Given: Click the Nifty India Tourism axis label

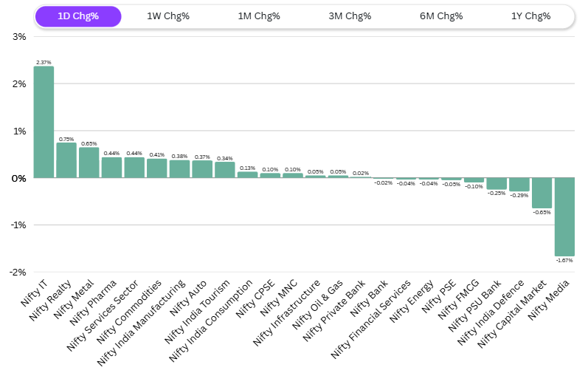Looking at the screenshot, I should point(197,312).
